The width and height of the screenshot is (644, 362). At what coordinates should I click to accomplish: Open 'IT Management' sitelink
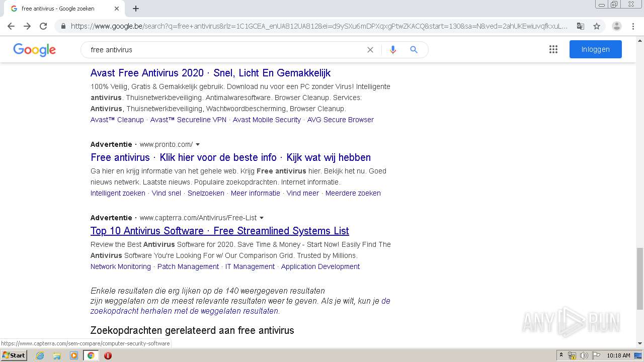(x=250, y=266)
